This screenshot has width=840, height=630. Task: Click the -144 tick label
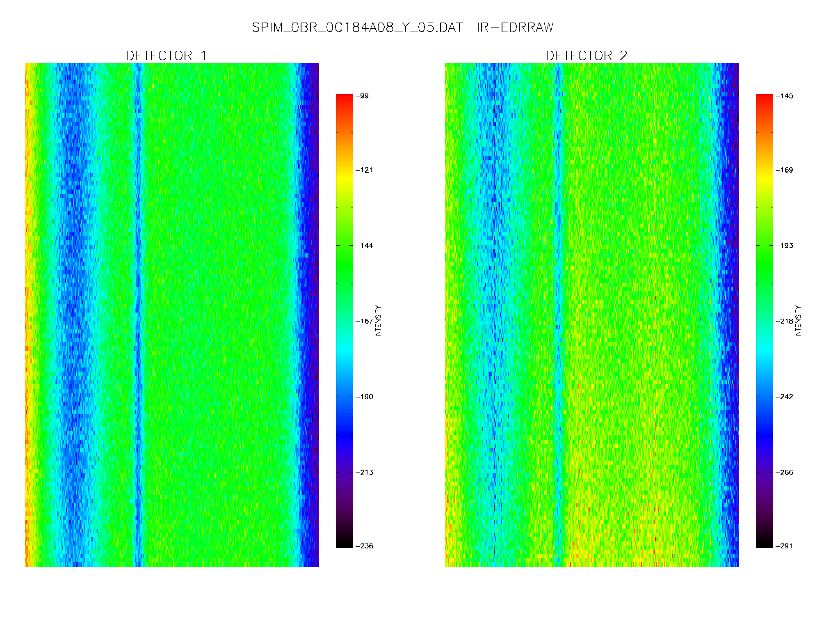tap(364, 245)
